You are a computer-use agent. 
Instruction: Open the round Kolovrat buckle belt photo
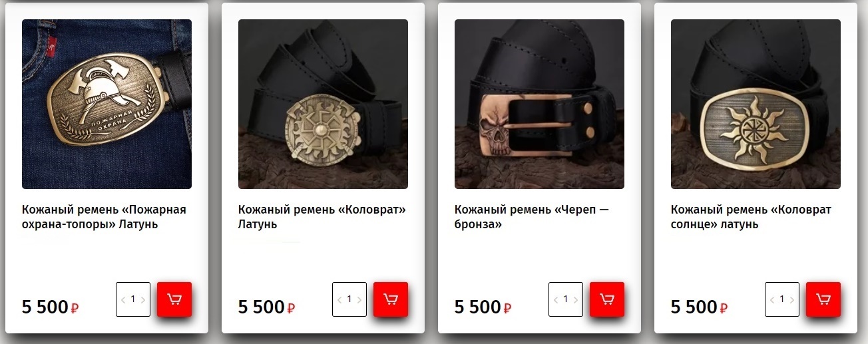323,104
